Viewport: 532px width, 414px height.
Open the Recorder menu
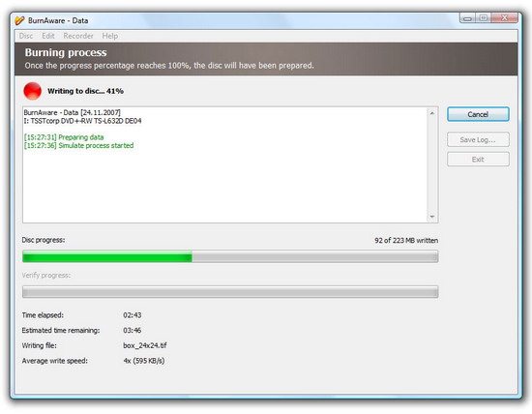tap(78, 36)
